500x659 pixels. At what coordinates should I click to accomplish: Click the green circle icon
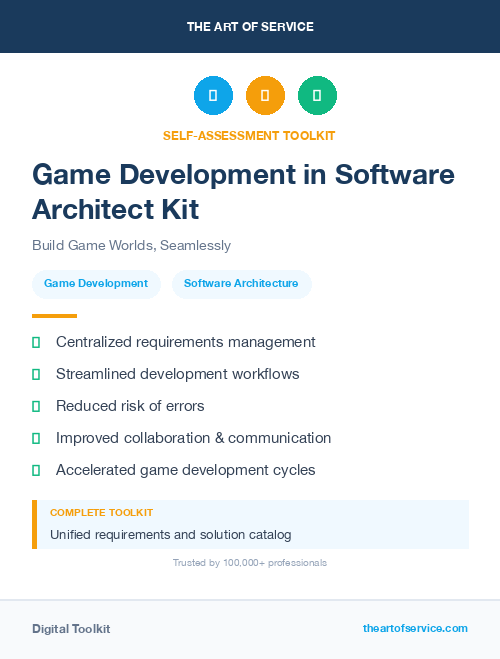317,95
